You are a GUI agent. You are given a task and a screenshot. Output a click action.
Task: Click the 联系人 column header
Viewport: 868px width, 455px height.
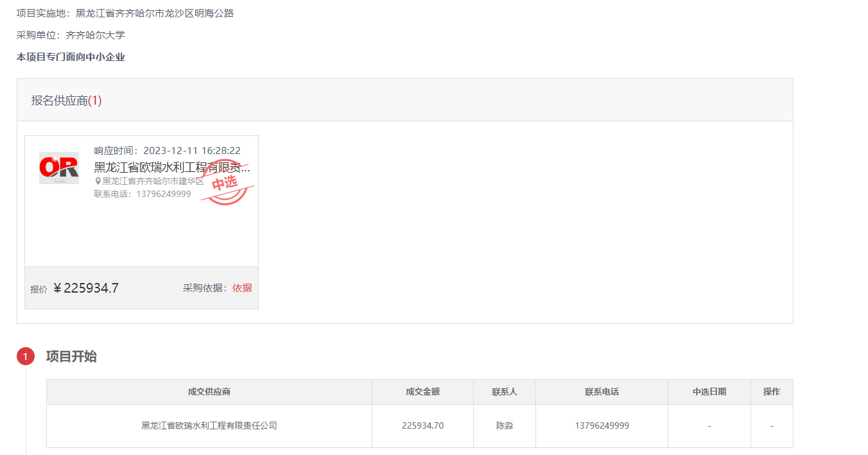pos(505,391)
